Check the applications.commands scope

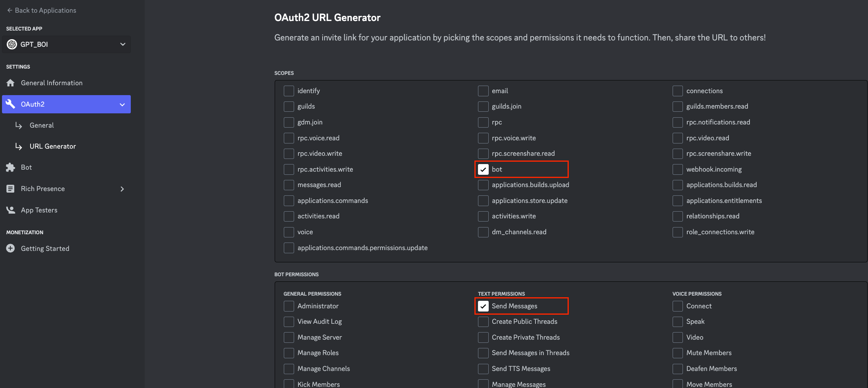point(289,201)
